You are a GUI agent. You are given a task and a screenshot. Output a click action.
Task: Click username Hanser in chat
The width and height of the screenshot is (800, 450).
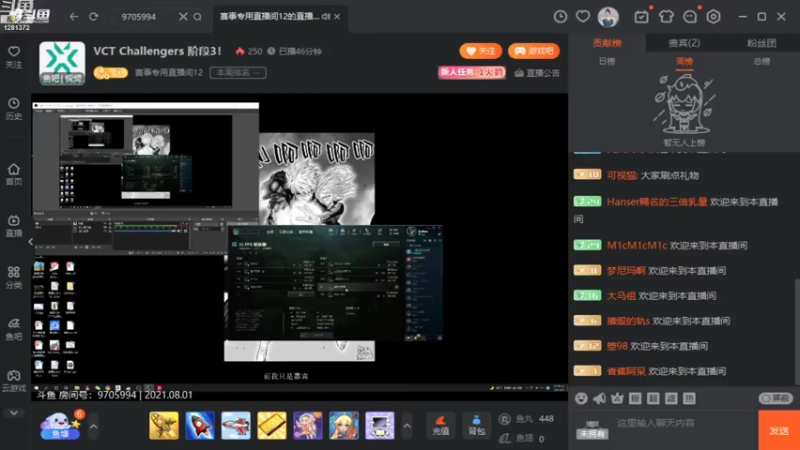click(x=657, y=202)
